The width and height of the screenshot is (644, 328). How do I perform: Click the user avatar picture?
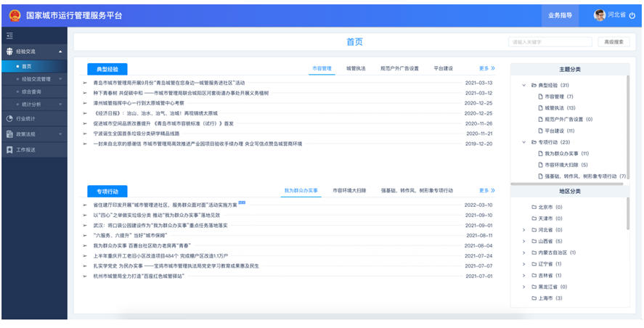[599, 15]
